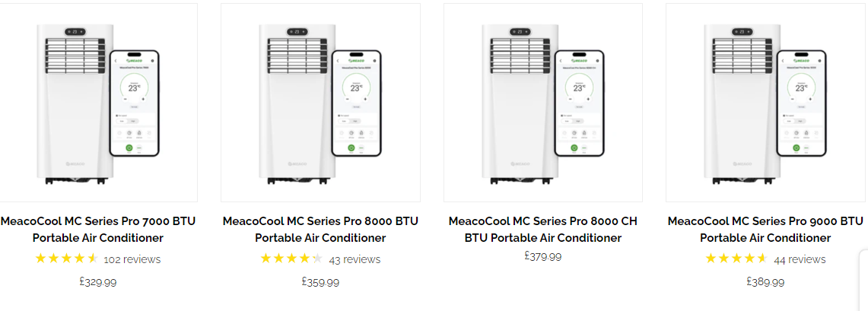The image size is (868, 311).
Task: View the 43 reviews link
Action: tap(355, 259)
